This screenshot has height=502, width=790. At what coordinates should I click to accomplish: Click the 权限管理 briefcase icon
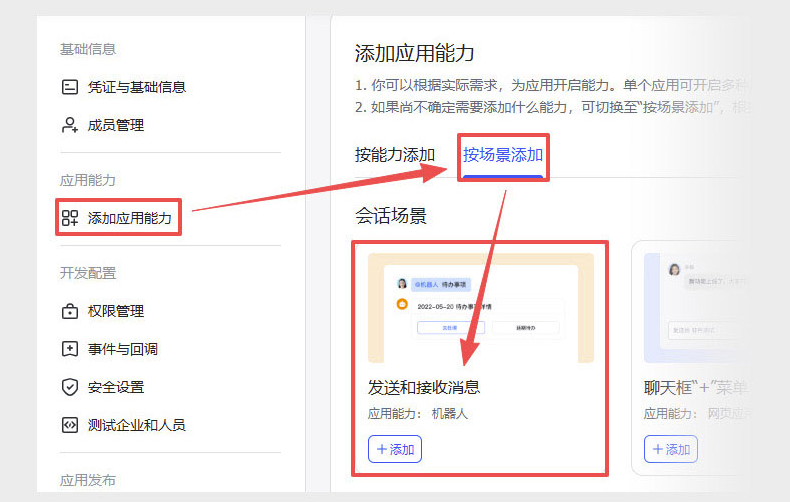(70, 311)
